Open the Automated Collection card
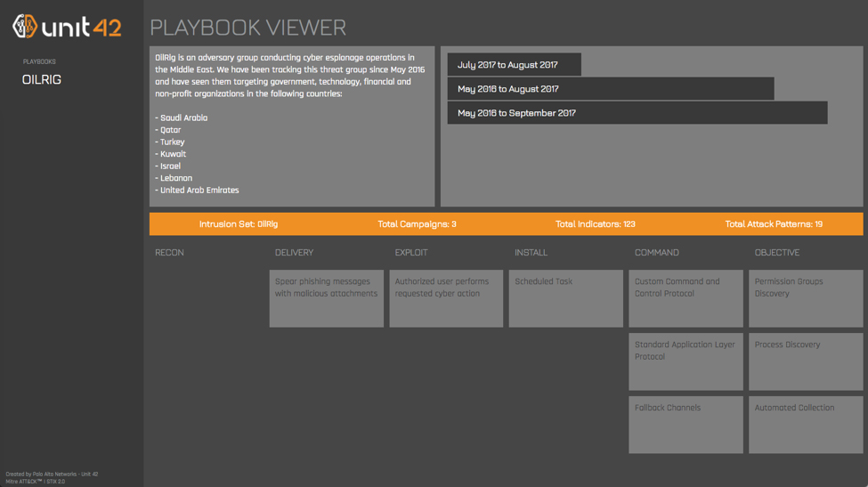 click(806, 425)
